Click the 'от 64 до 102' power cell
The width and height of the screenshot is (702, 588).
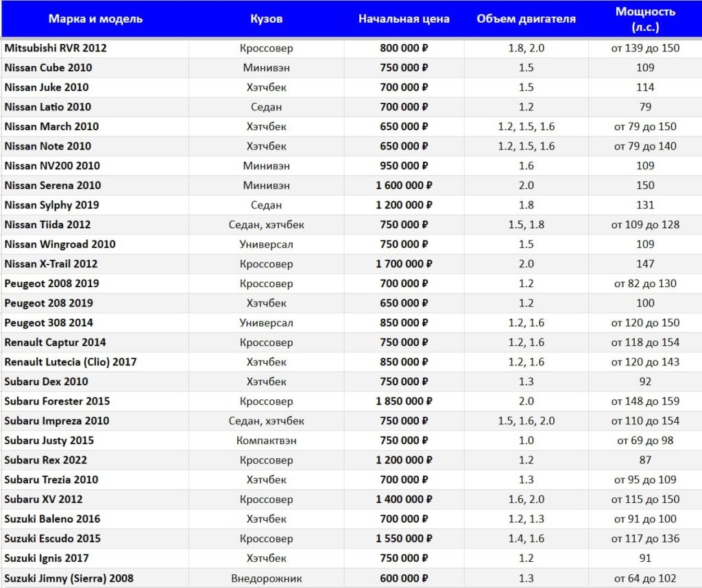(645, 578)
